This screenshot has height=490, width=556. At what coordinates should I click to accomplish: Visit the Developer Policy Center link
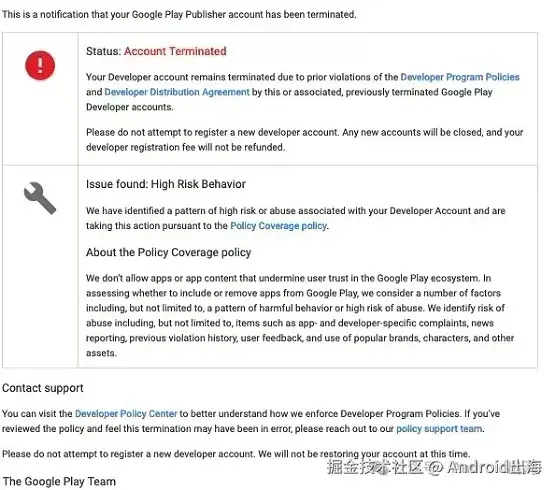(126, 414)
